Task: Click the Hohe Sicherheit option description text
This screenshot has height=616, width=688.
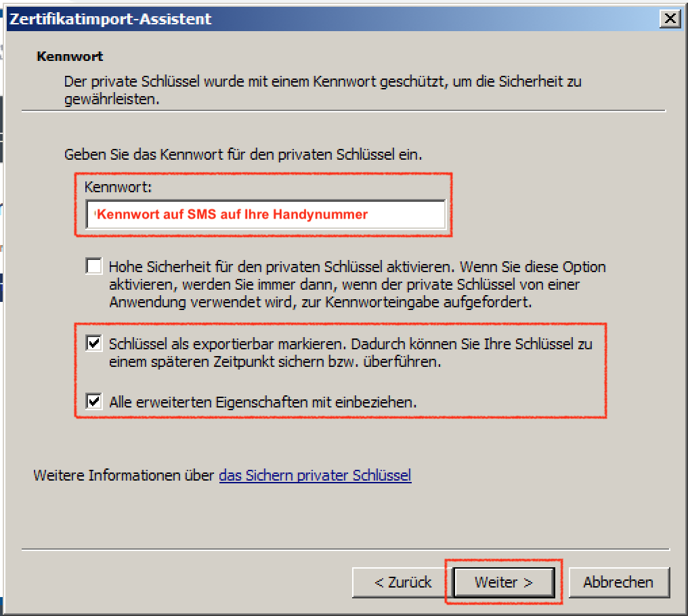Action: [x=357, y=285]
